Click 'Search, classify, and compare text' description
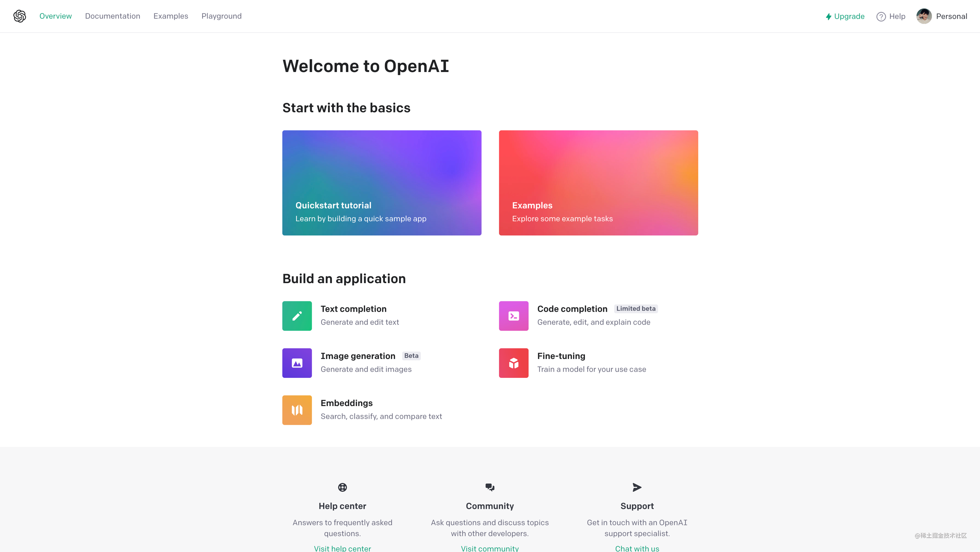The image size is (980, 552). click(x=381, y=416)
